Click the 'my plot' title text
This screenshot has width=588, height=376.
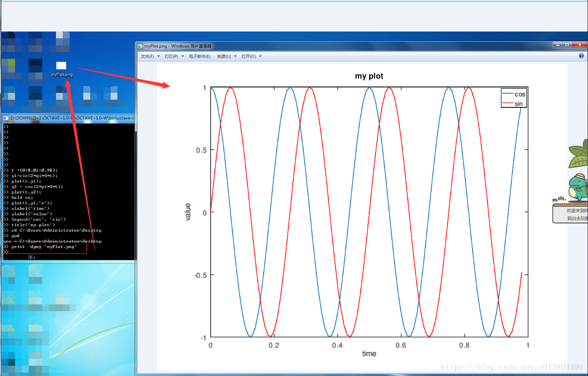point(369,76)
